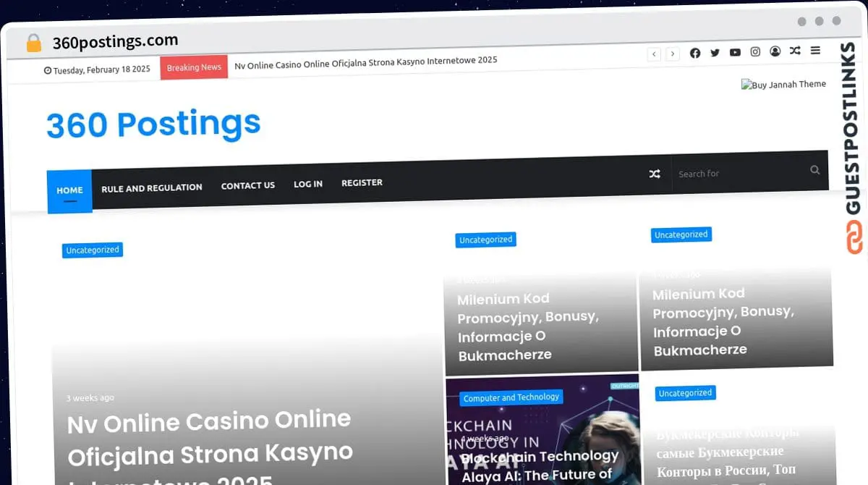Show previous breaking news item
The height and width of the screenshot is (485, 868).
[x=654, y=54]
